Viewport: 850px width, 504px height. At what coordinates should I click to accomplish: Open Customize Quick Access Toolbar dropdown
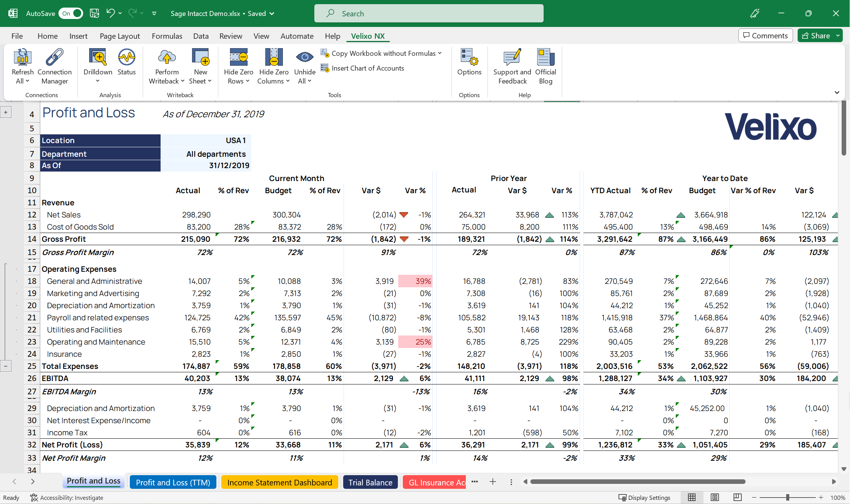(154, 13)
